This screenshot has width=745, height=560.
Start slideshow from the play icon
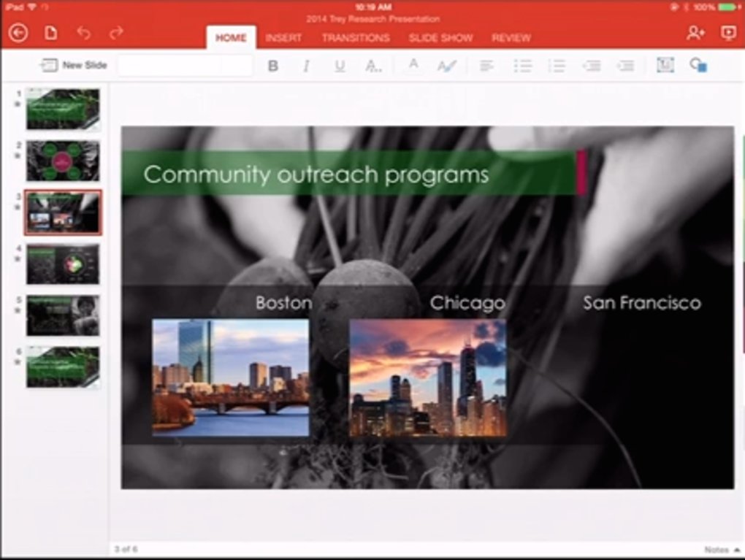pyautogui.click(x=727, y=33)
